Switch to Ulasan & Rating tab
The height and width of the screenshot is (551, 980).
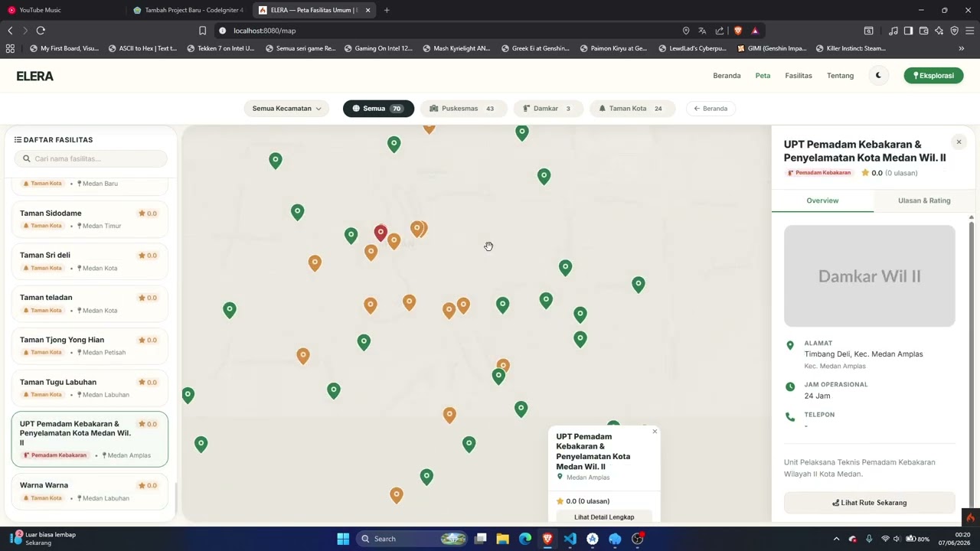click(x=924, y=201)
